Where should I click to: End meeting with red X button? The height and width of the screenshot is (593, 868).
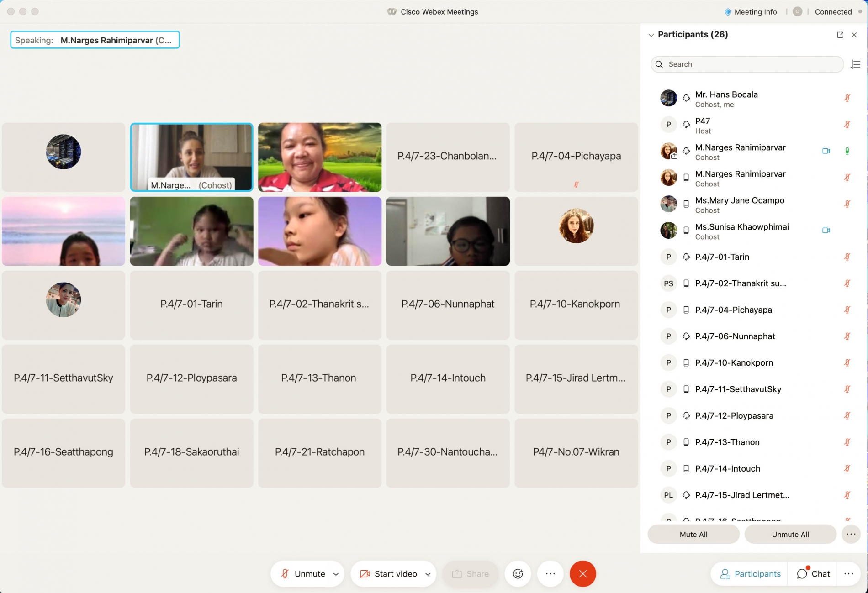(x=582, y=574)
